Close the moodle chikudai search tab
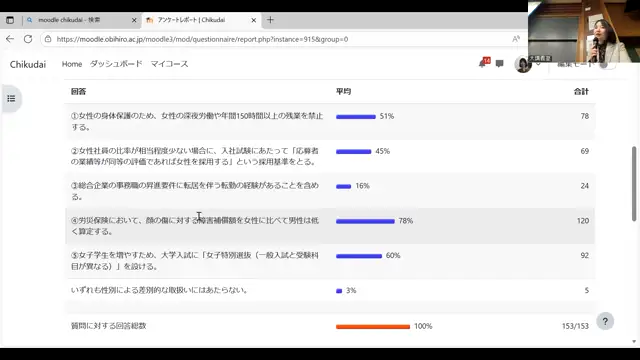This screenshot has height=360, width=640. [x=134, y=20]
